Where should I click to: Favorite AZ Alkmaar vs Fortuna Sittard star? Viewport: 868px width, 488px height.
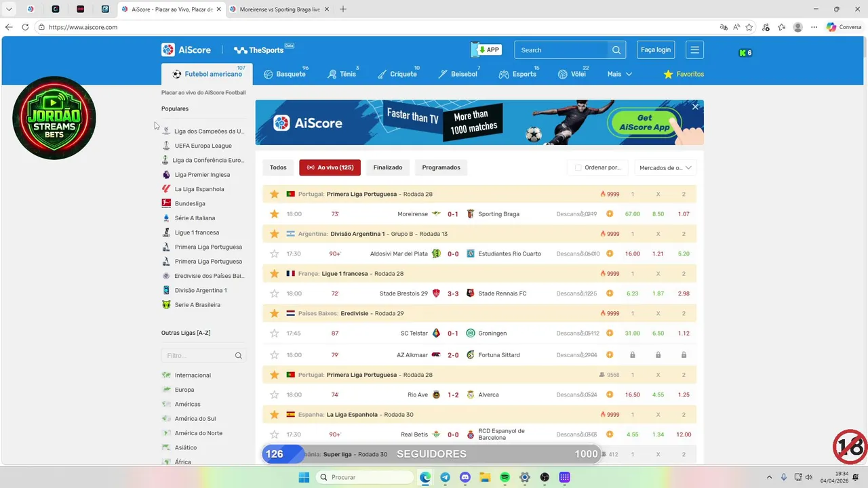(x=274, y=354)
